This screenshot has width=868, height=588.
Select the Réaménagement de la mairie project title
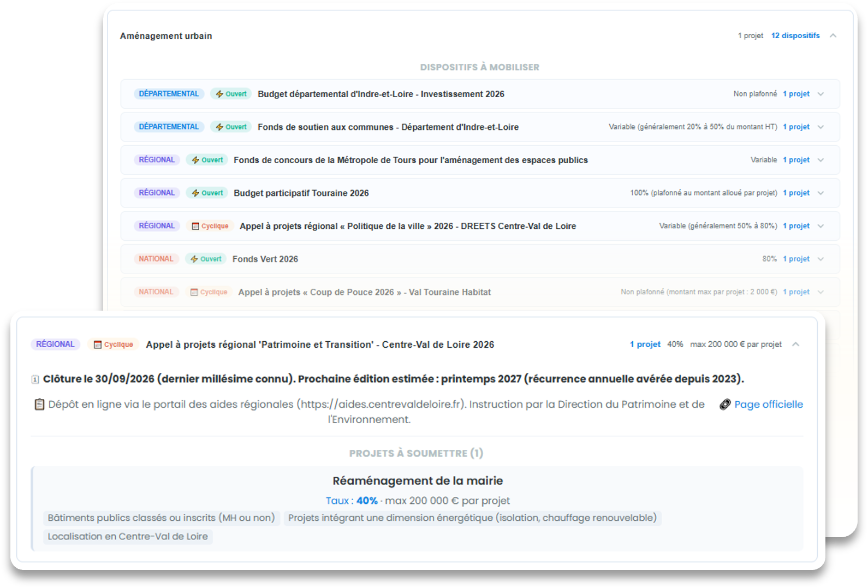pos(418,481)
